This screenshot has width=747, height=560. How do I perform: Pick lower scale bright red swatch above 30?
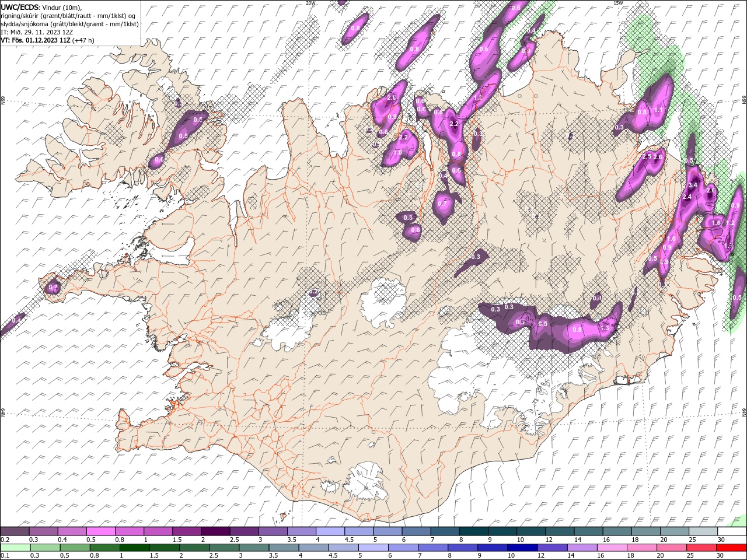coord(732,548)
